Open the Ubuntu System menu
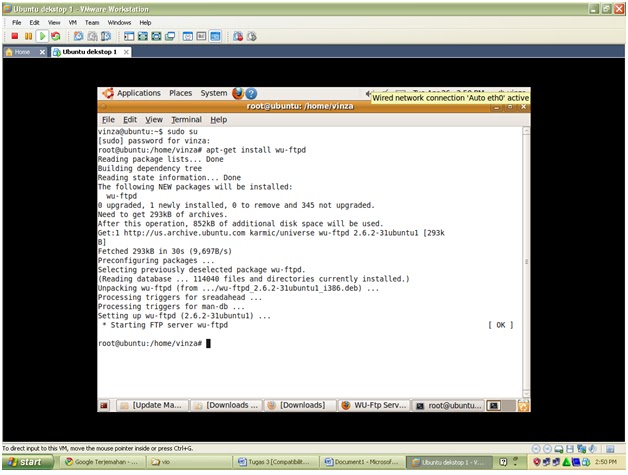 (x=213, y=93)
